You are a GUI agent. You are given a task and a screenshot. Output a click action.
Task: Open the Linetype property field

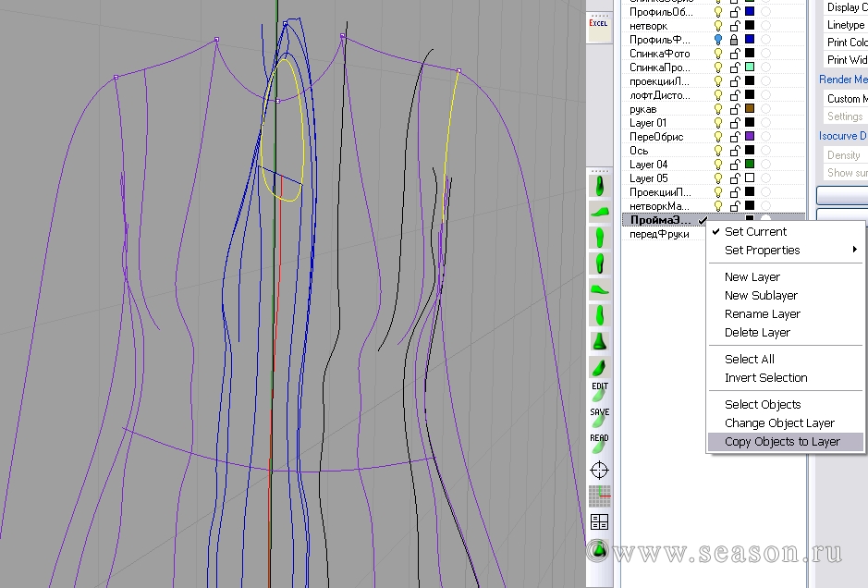click(846, 25)
